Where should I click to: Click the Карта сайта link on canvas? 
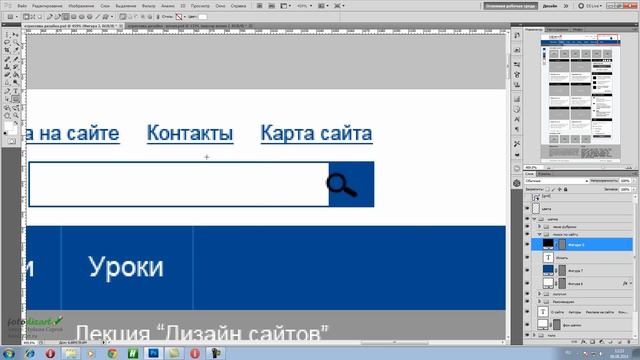click(x=316, y=133)
